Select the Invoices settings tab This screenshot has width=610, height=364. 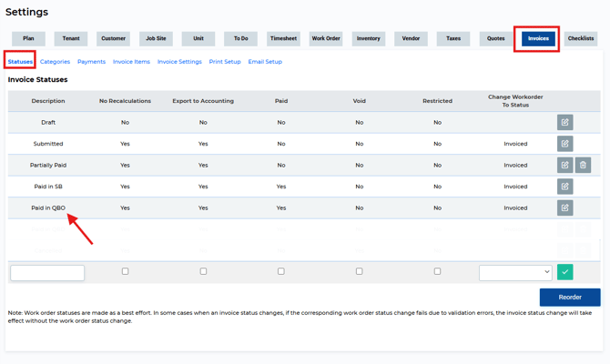click(538, 38)
